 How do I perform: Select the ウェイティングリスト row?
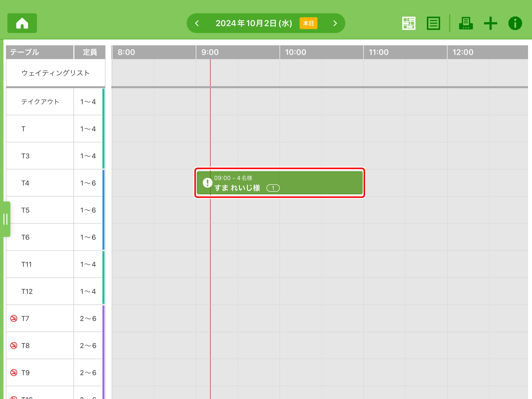tap(55, 73)
